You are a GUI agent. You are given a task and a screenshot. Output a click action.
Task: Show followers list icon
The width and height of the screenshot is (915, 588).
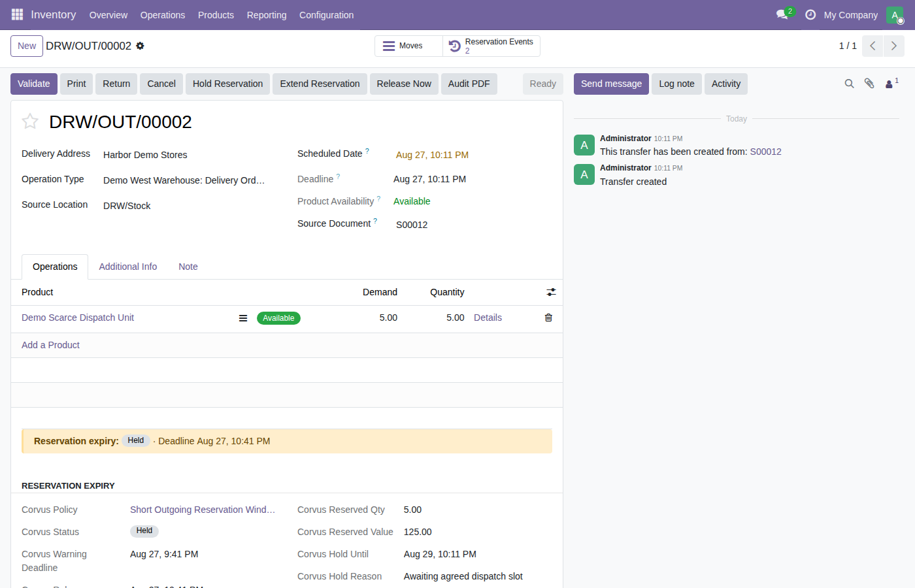coord(891,84)
